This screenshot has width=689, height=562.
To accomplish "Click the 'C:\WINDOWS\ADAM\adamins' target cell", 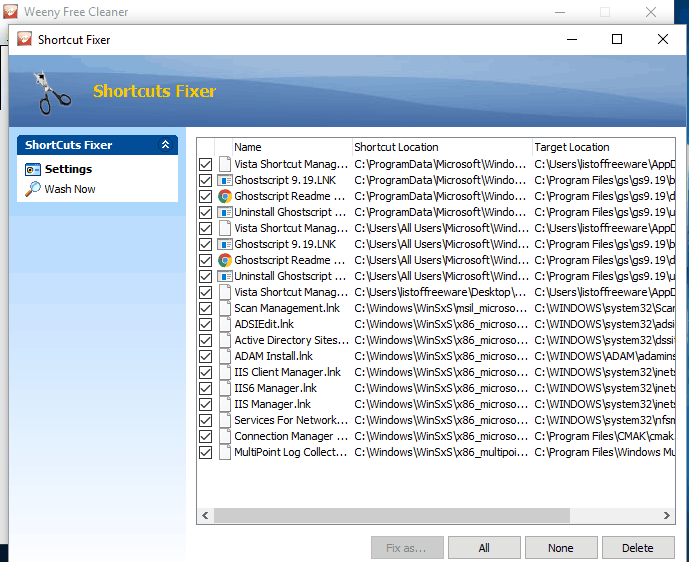I will pos(604,356).
